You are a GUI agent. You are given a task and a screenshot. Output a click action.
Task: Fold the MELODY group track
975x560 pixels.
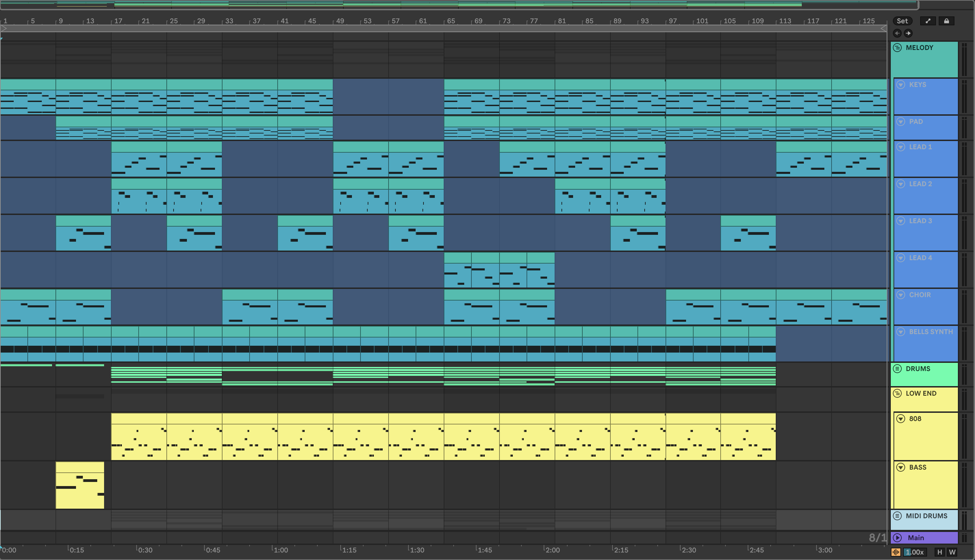(x=897, y=48)
